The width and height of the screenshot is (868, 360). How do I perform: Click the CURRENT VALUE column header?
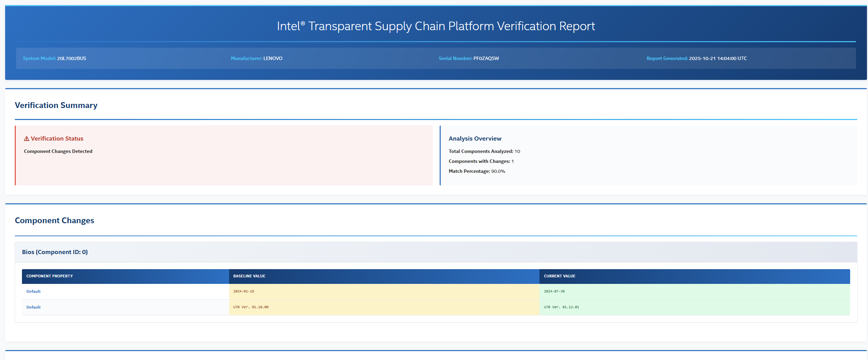[x=559, y=276]
